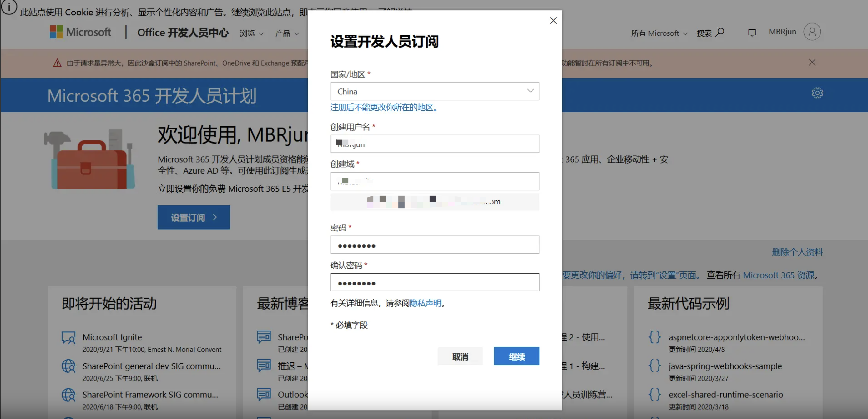Screen dimensions: 868x419
Task: Click blog icon beside Outlook post
Action: [x=264, y=394]
